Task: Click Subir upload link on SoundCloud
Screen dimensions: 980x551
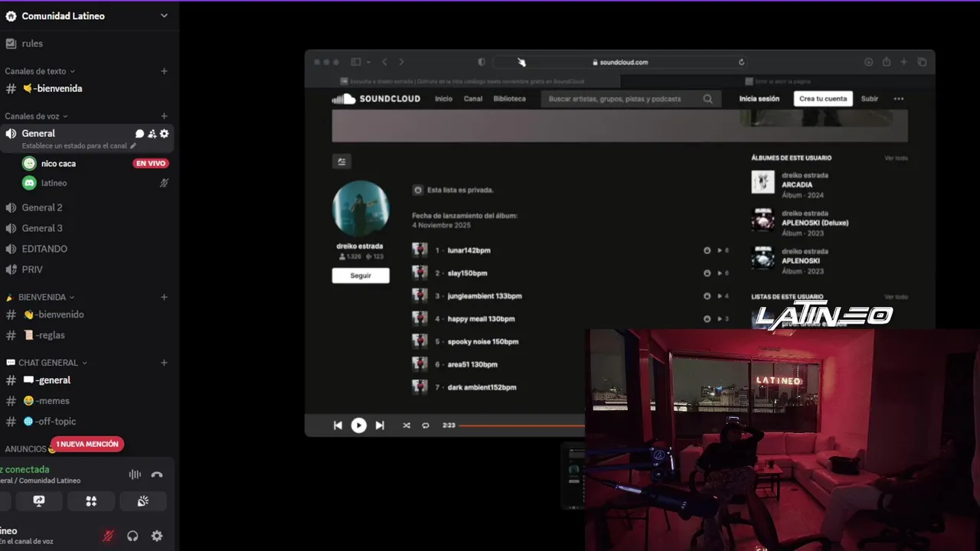Action: (870, 99)
